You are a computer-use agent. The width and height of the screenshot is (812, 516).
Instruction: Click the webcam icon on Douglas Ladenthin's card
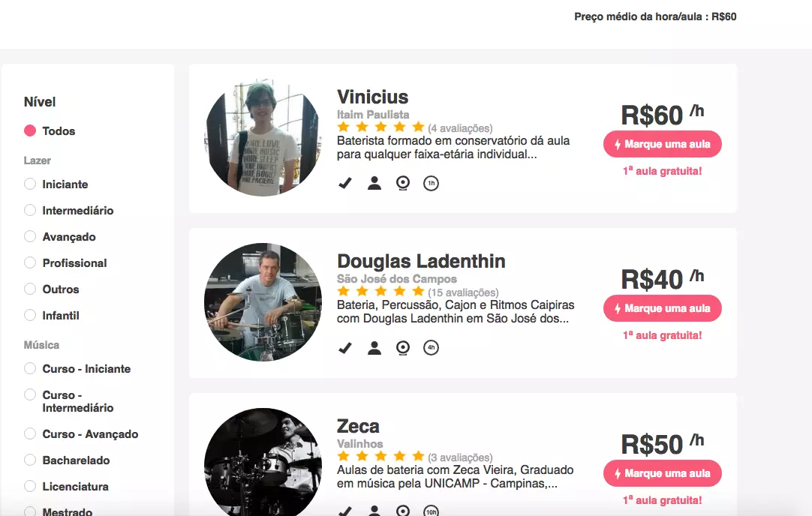(403, 347)
